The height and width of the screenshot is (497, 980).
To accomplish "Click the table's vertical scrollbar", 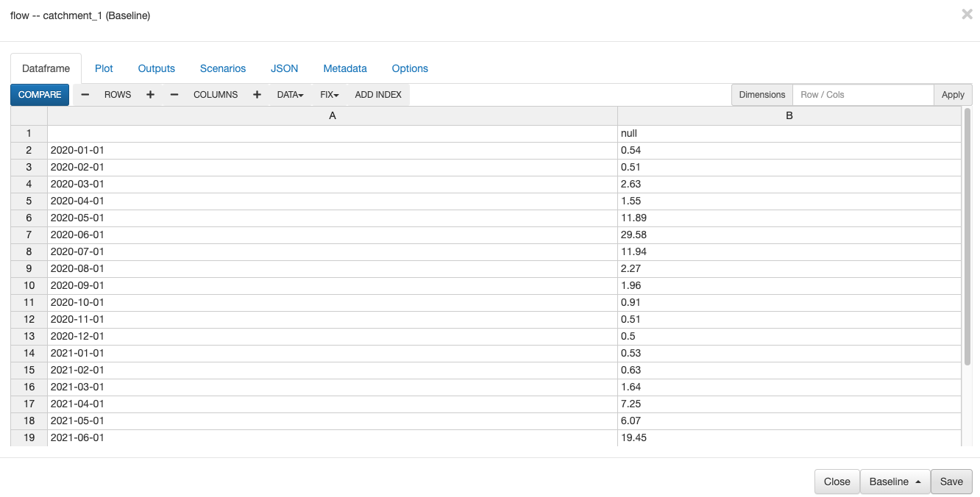I will (x=967, y=235).
